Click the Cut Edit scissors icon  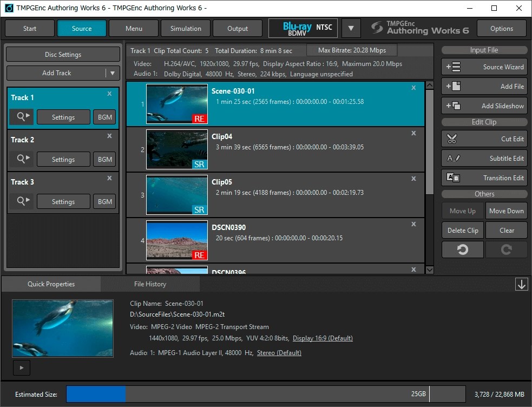[x=452, y=139]
